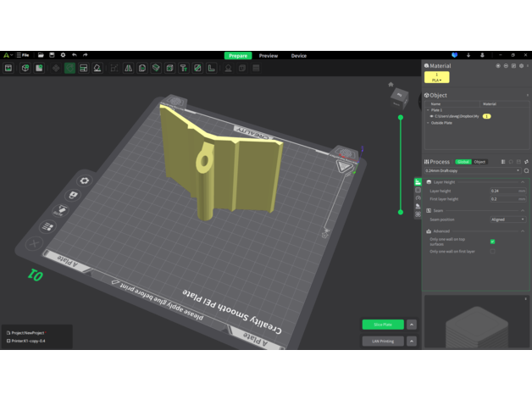Click the undo arrow icon
532x400 pixels.
coord(75,56)
